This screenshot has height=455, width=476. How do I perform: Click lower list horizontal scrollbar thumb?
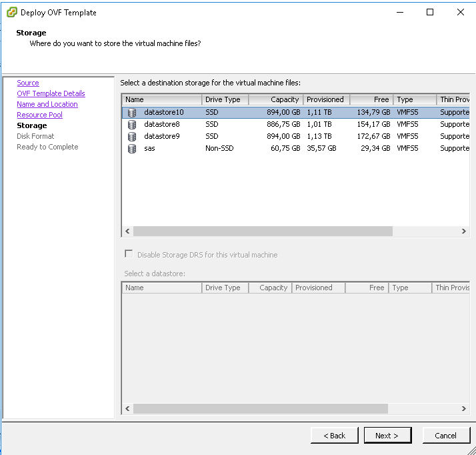(261, 409)
